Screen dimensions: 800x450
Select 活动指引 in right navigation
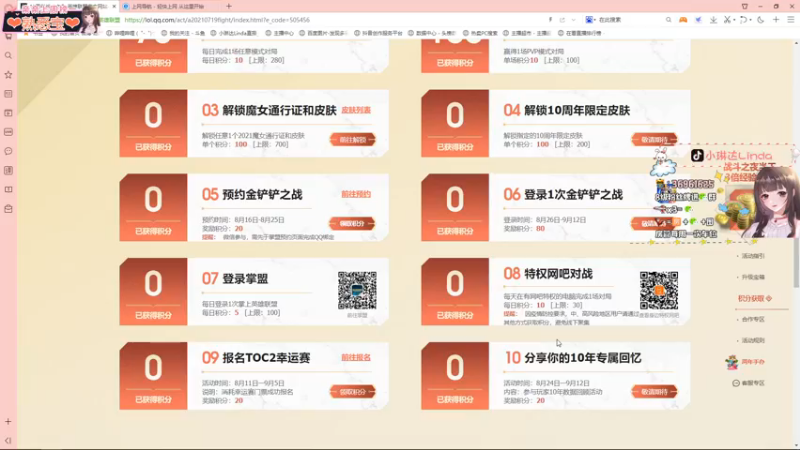point(753,256)
